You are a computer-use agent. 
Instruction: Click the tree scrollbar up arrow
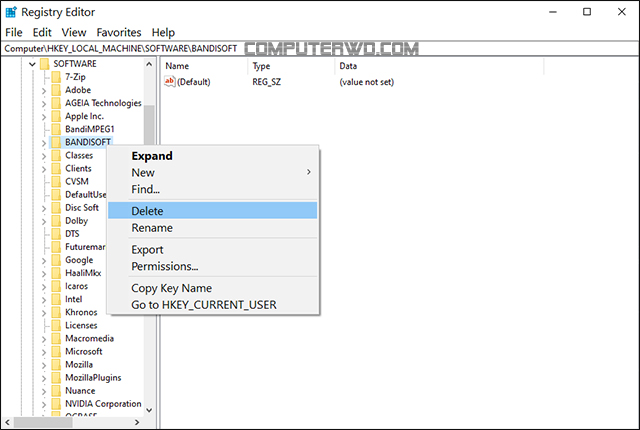point(149,64)
